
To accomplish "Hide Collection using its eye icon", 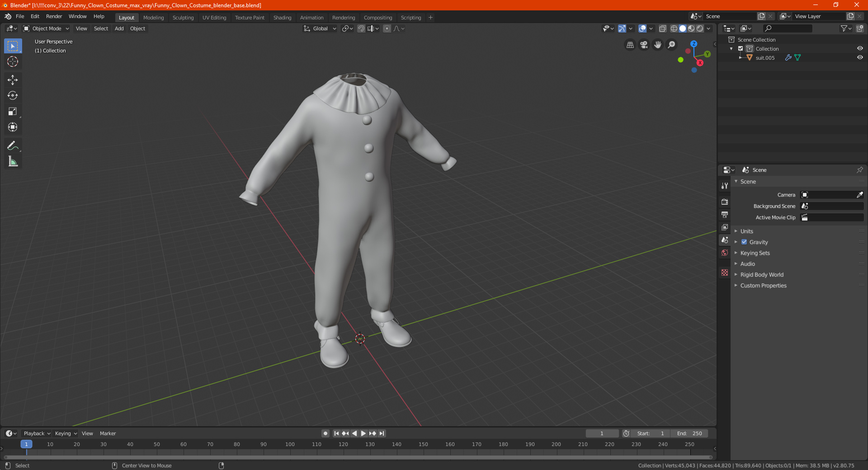I will point(860,49).
